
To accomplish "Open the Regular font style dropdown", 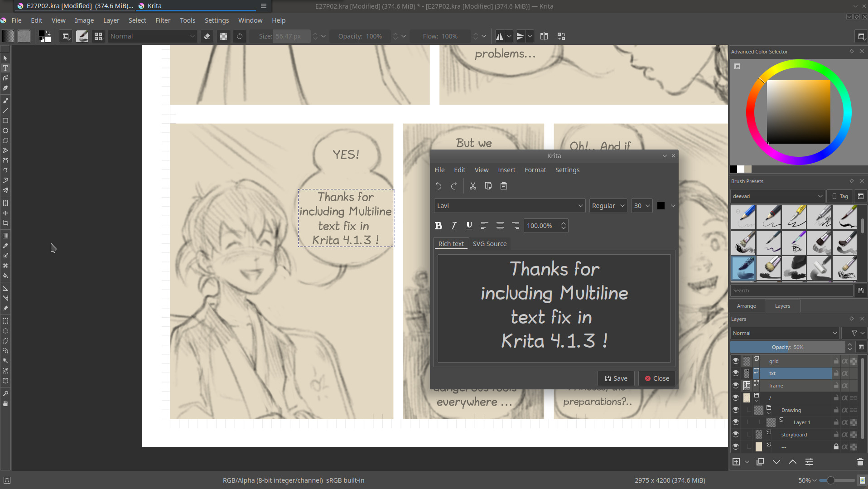I will pyautogui.click(x=608, y=206).
